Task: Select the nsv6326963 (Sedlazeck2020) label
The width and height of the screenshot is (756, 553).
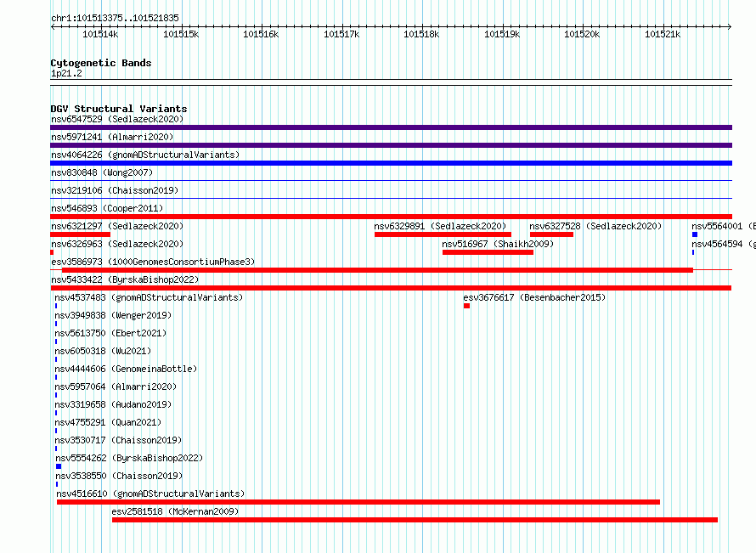Action: [x=117, y=244]
